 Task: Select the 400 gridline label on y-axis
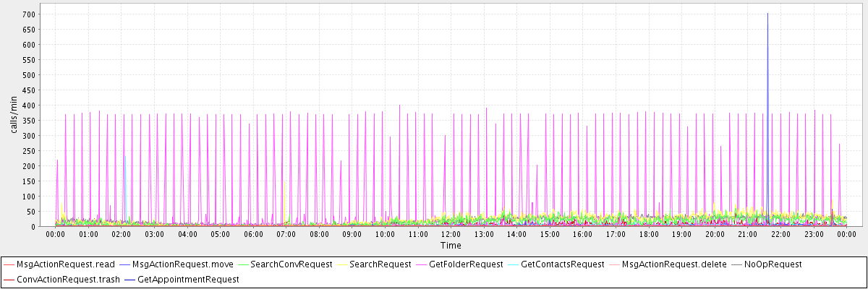[x=29, y=105]
